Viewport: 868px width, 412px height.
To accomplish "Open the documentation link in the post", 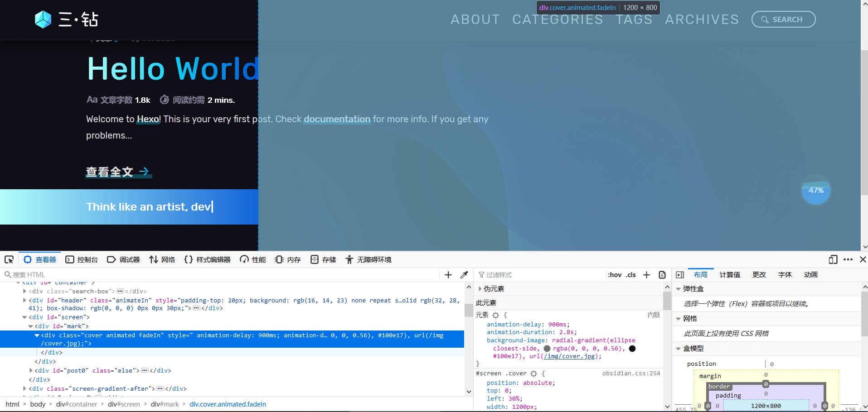I will click(x=337, y=119).
